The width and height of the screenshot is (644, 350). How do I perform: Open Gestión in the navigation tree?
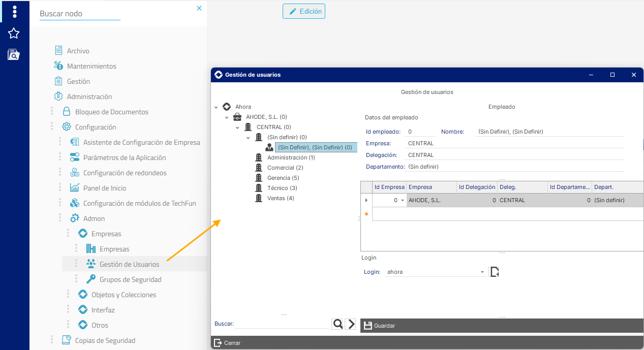(x=78, y=81)
